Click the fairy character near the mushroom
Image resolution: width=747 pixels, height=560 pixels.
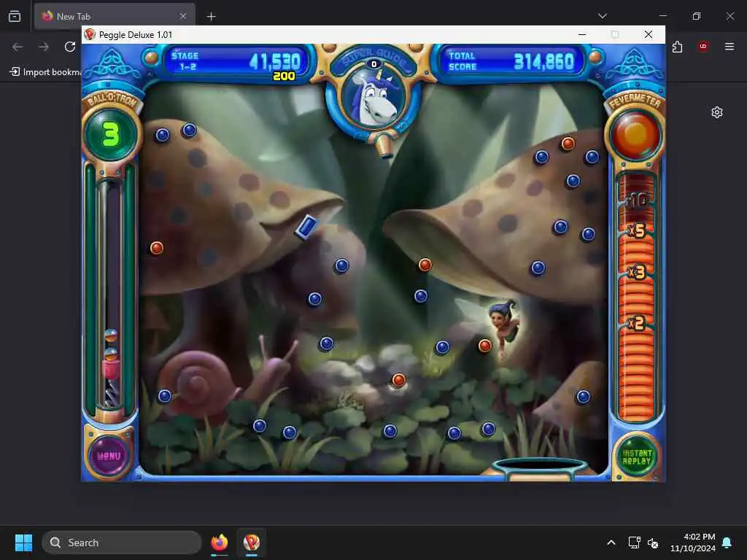(504, 326)
